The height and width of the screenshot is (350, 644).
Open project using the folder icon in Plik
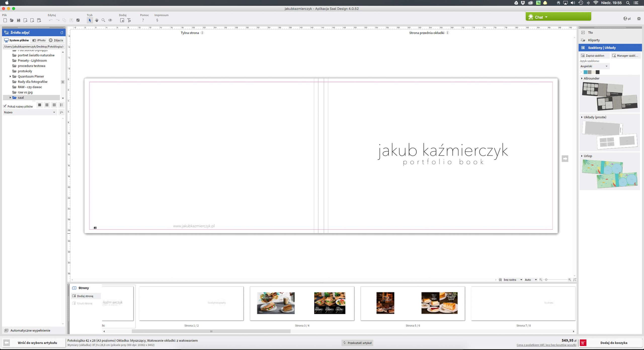(x=12, y=20)
